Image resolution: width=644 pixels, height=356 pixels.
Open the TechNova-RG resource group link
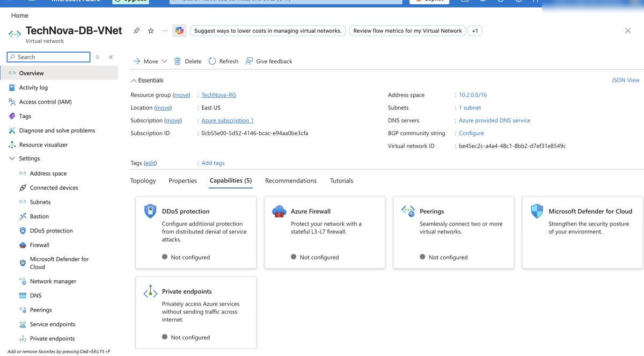click(x=218, y=95)
